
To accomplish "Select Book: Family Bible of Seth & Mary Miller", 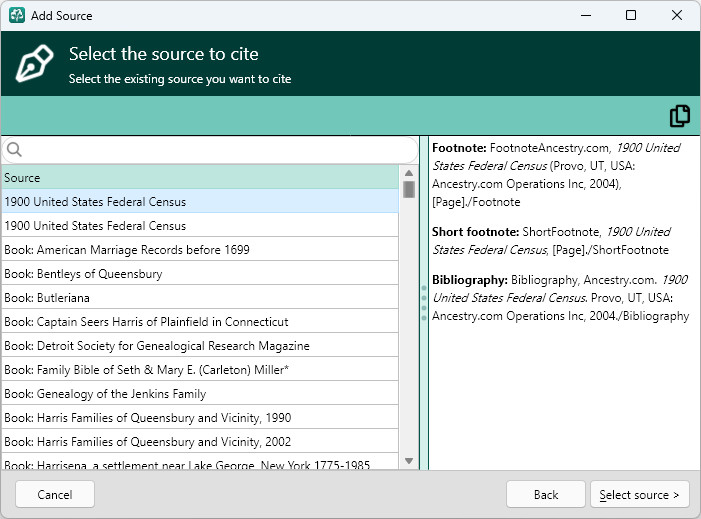I will click(200, 370).
